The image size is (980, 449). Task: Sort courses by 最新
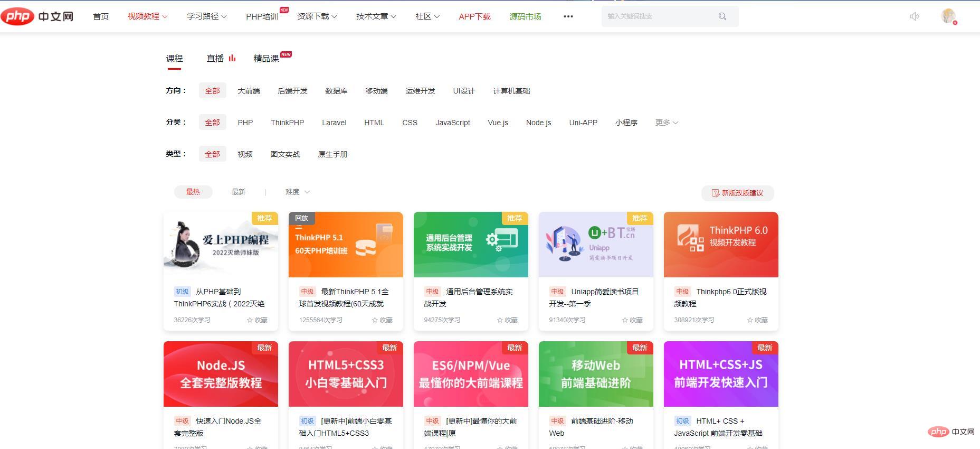pyautogui.click(x=239, y=192)
